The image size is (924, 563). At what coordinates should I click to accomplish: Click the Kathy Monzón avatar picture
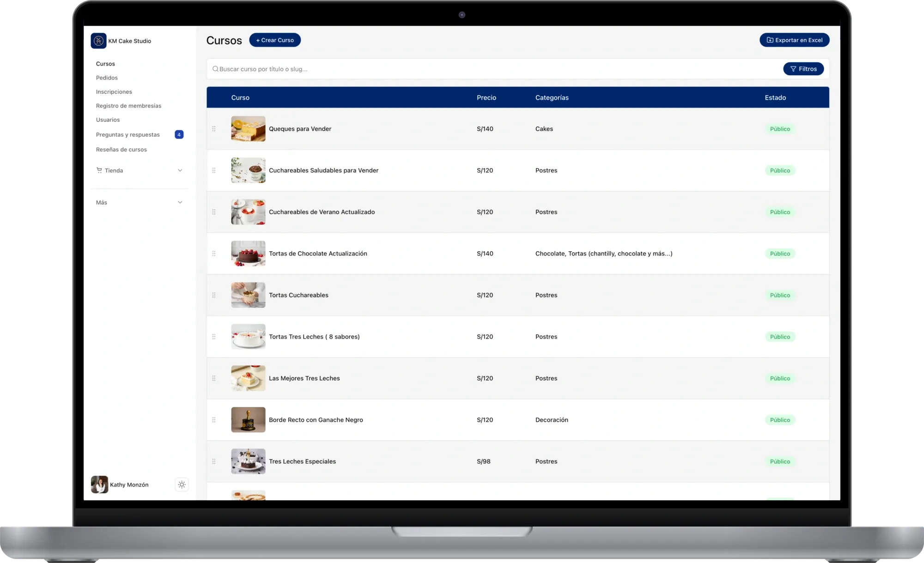[x=99, y=484]
